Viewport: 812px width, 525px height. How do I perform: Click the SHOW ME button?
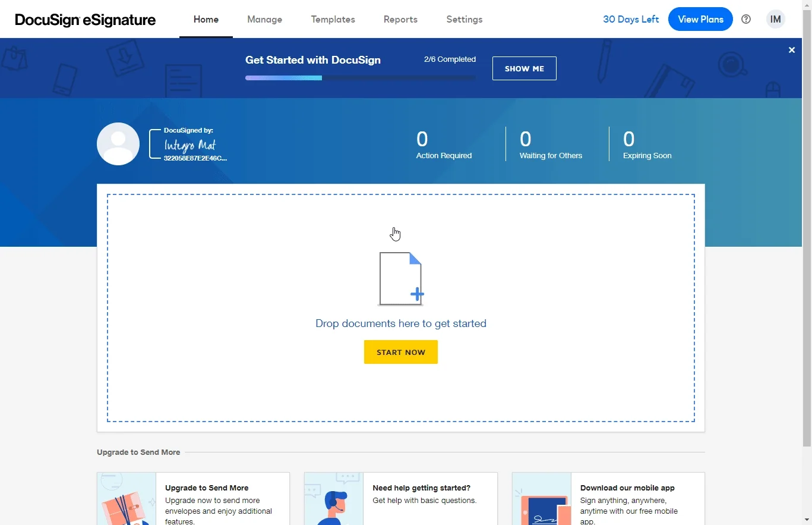[525, 68]
